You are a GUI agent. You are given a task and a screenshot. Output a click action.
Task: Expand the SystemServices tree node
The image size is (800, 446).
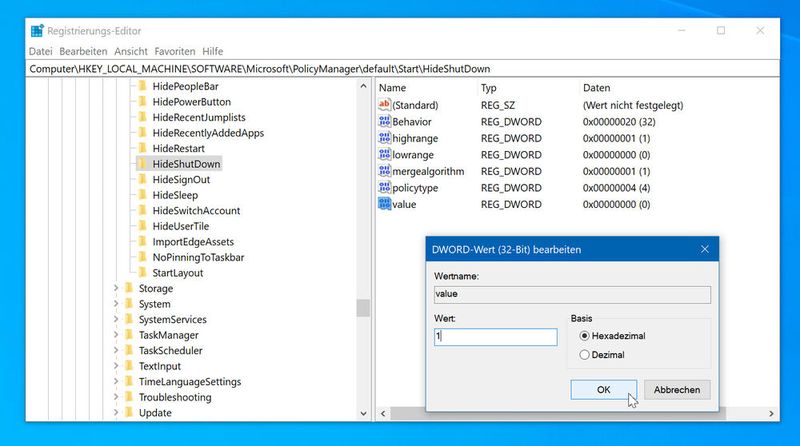(x=116, y=319)
